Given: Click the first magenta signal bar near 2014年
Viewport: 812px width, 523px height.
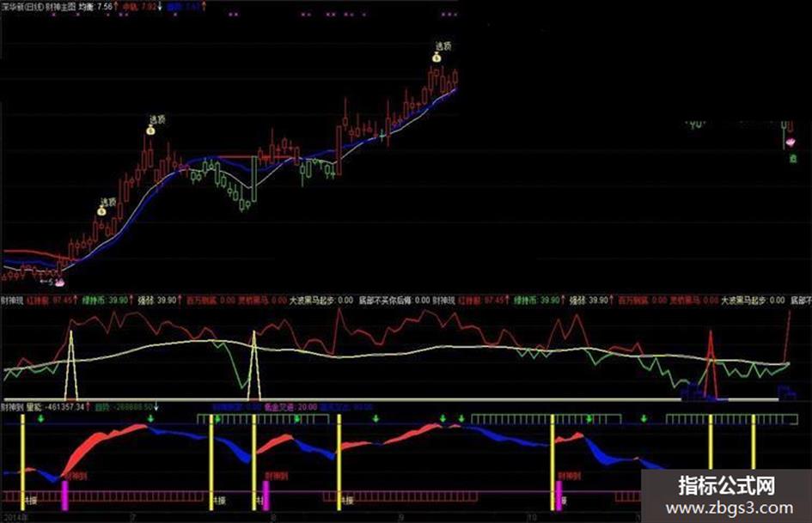Looking at the screenshot, I should click(x=64, y=496).
